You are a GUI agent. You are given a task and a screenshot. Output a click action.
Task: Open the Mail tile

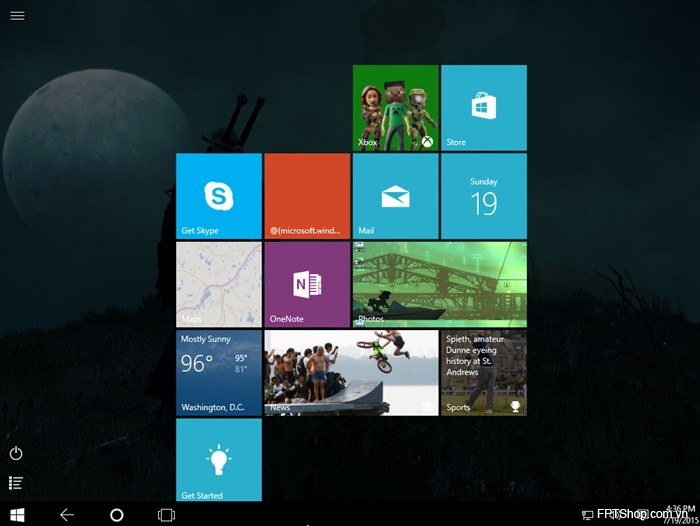(x=396, y=196)
